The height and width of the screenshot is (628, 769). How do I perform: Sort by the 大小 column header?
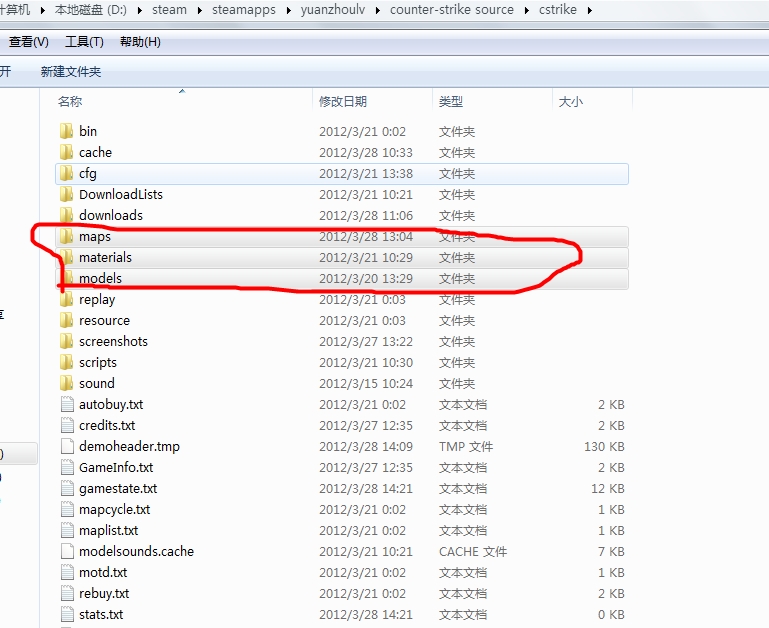tap(571, 102)
